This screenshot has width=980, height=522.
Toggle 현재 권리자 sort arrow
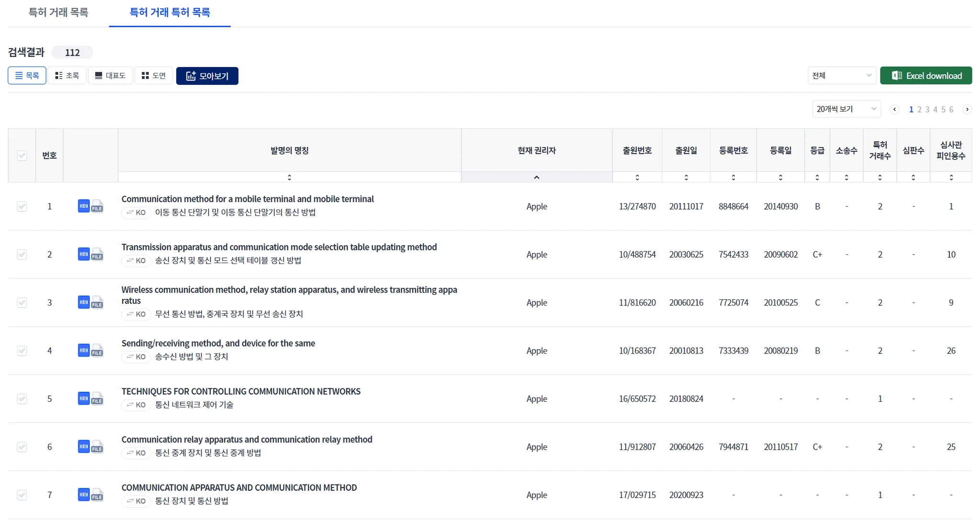pos(536,177)
